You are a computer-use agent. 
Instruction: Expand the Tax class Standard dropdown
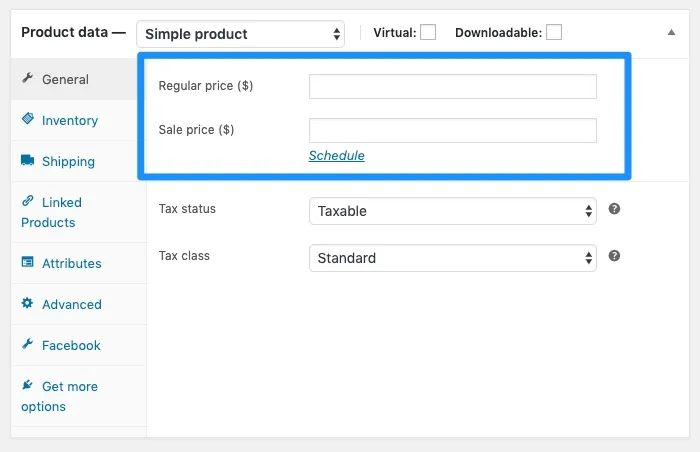coord(452,258)
